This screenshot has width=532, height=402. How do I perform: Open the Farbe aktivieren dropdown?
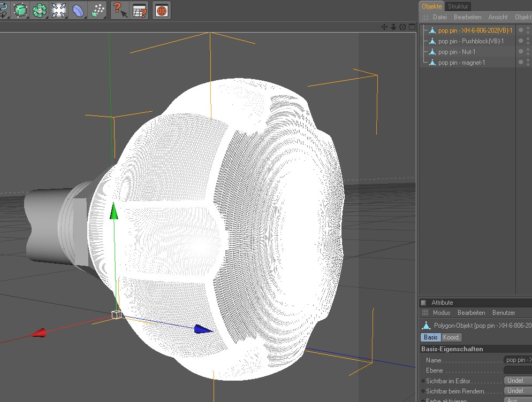[x=518, y=400]
